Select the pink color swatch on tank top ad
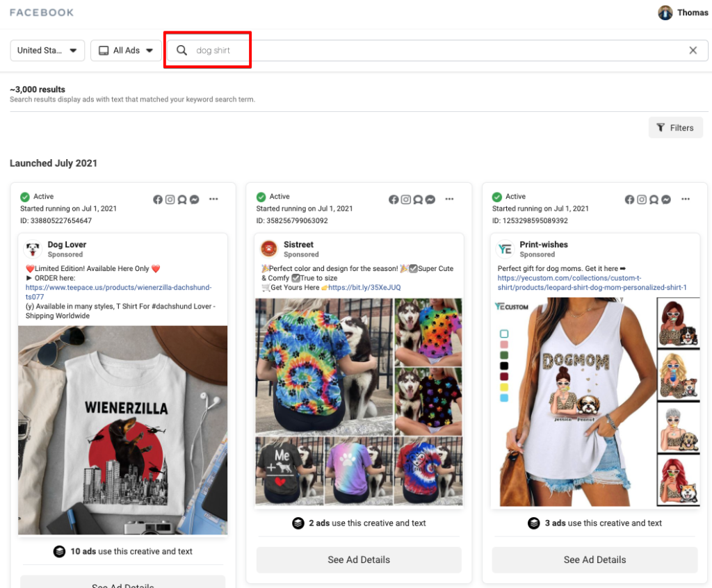712x588 pixels. click(504, 345)
